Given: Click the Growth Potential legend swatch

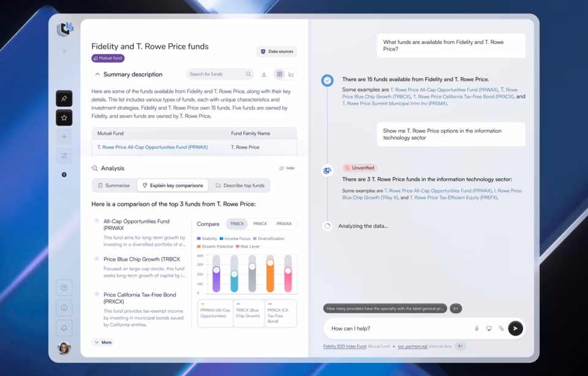Looking at the screenshot, I should (x=198, y=247).
